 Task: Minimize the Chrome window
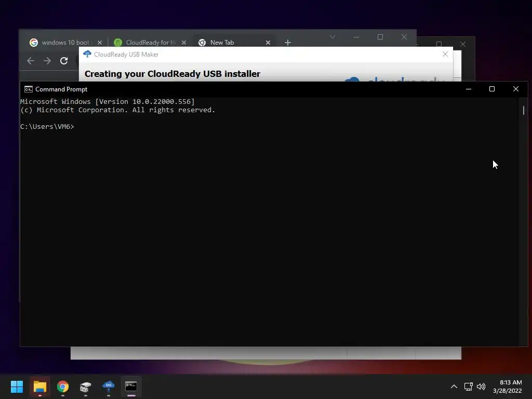[356, 37]
